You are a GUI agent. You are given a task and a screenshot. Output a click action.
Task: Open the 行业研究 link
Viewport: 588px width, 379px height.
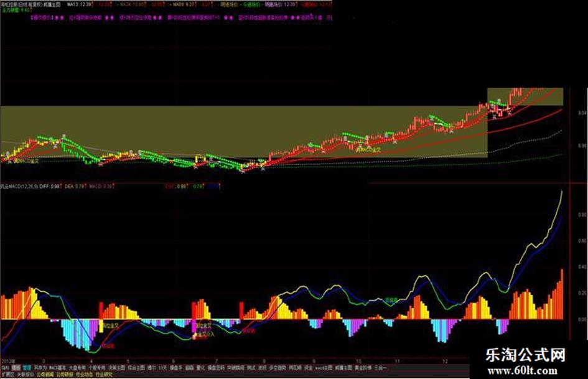point(104,375)
